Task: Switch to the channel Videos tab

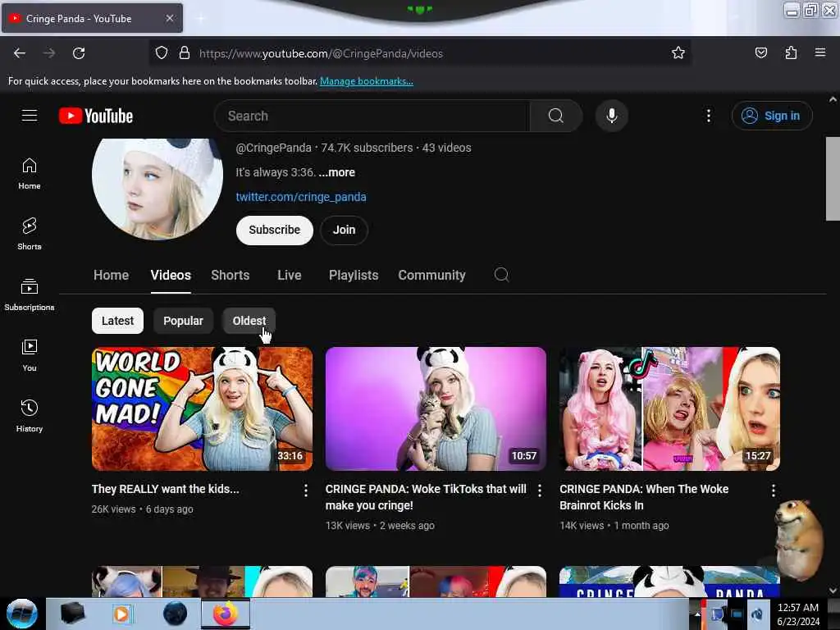Action: 171,276
